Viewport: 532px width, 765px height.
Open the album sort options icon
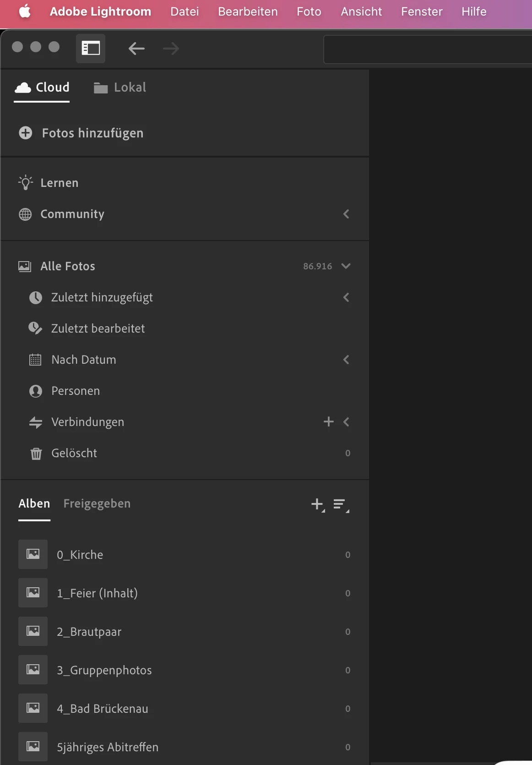pyautogui.click(x=341, y=505)
